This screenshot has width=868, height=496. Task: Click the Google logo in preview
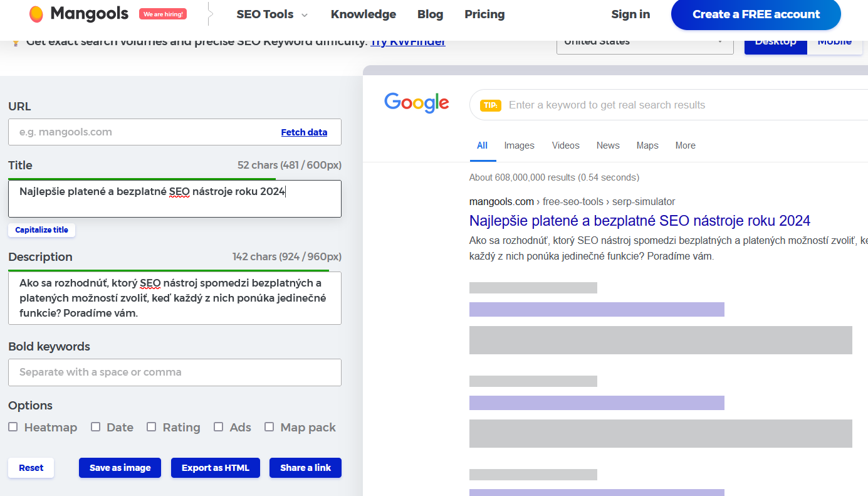[x=417, y=103]
